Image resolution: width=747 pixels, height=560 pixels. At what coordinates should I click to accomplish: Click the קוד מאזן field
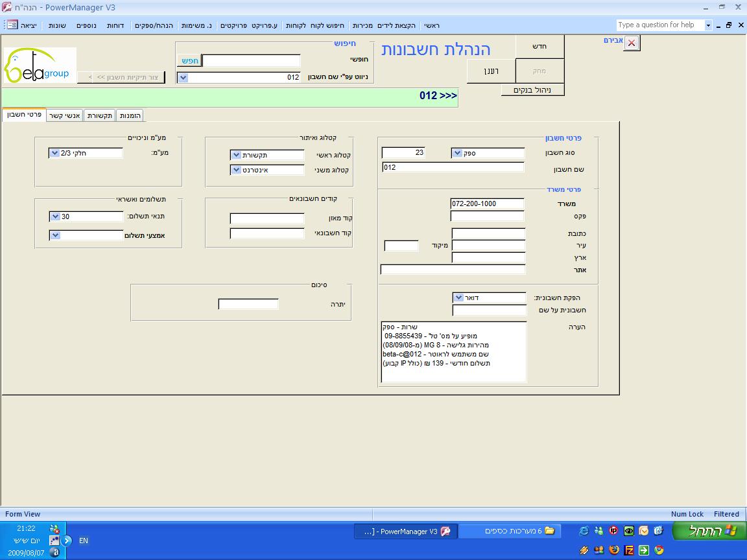pos(267,218)
